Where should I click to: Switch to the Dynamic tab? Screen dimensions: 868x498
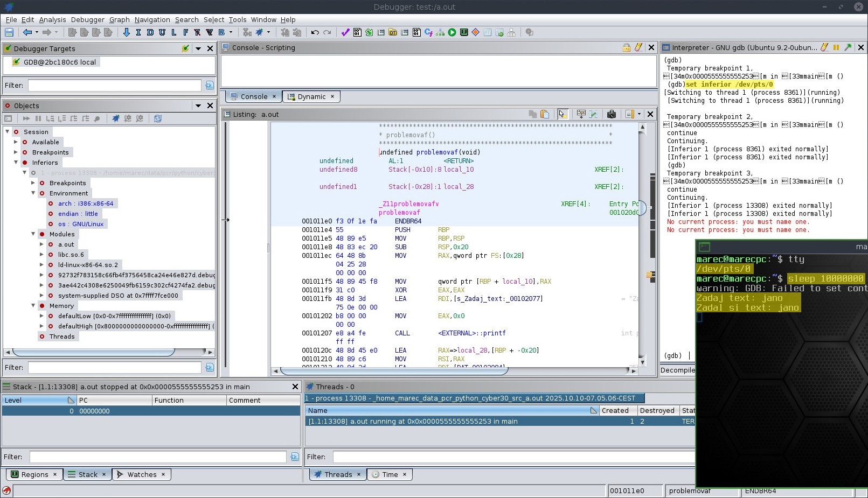[x=311, y=97]
